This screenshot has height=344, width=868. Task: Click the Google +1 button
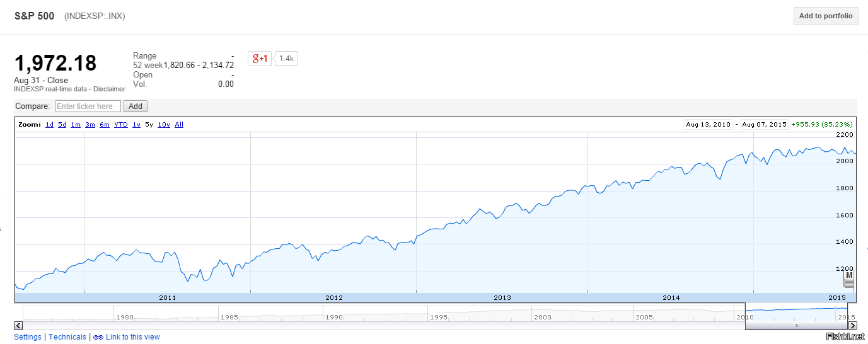[259, 59]
